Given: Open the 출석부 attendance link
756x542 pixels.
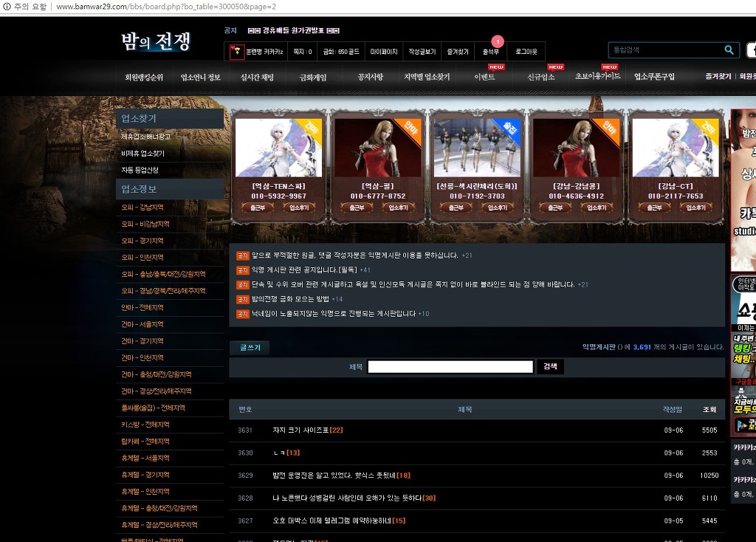Looking at the screenshot, I should click(x=490, y=52).
